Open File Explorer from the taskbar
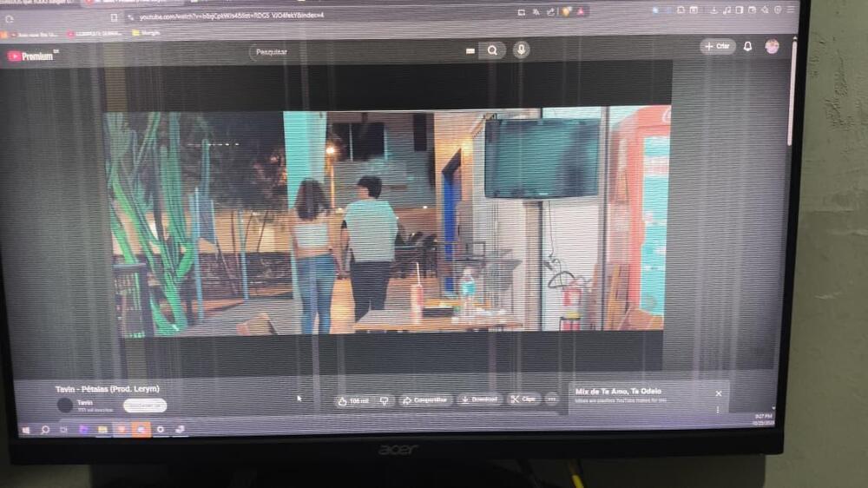 pyautogui.click(x=103, y=429)
